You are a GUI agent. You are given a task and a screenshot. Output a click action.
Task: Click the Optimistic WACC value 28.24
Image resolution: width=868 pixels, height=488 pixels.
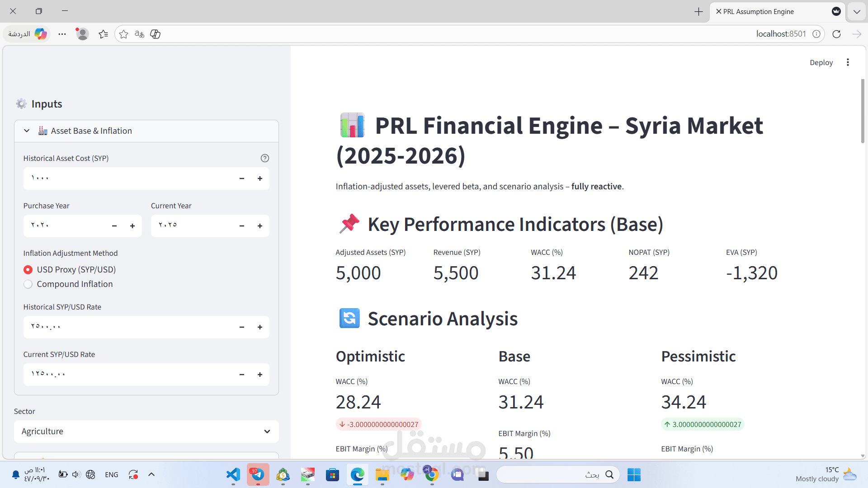tap(358, 402)
